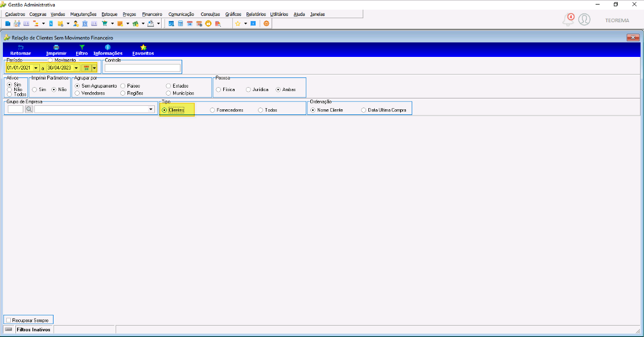Click the user profile avatar icon
The image size is (644, 337).
coord(584,19)
